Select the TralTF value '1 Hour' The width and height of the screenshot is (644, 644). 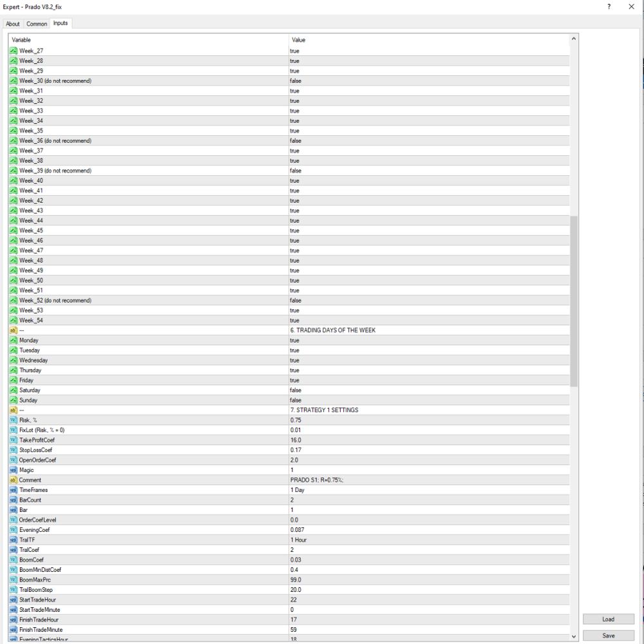(x=299, y=540)
